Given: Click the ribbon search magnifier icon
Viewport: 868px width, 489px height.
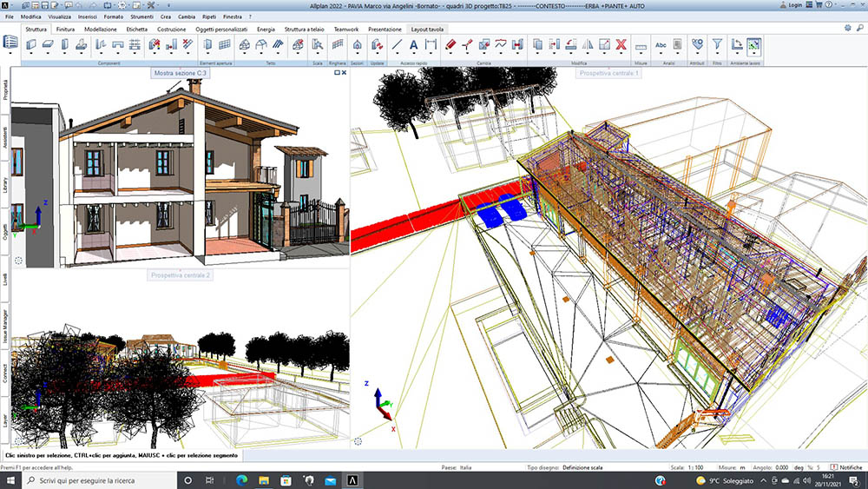Looking at the screenshot, I should click(859, 28).
